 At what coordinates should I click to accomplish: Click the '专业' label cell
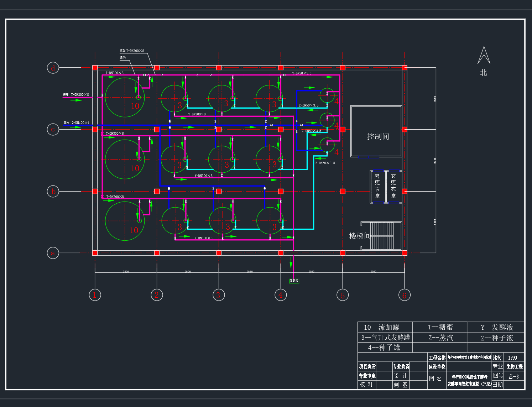pos(498,366)
